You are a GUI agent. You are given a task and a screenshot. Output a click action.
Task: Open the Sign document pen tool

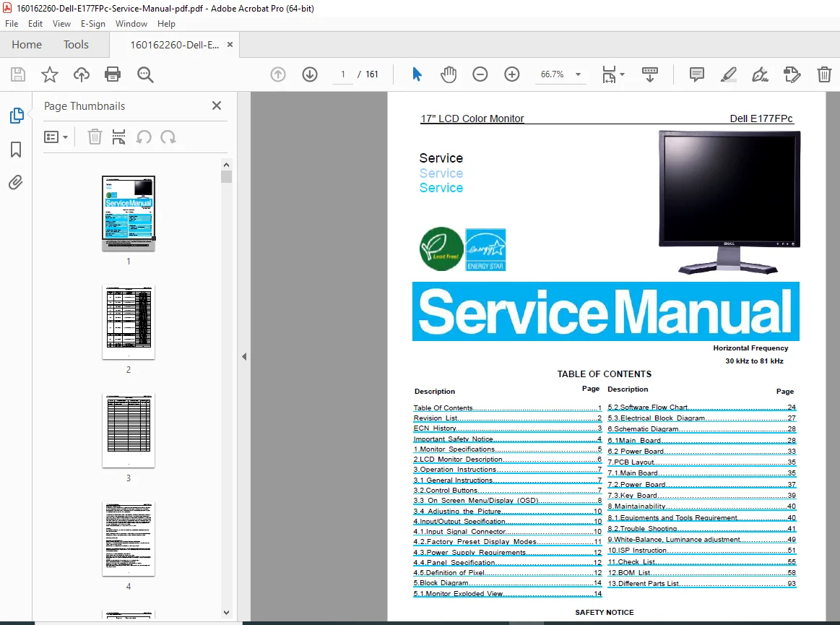pyautogui.click(x=760, y=74)
